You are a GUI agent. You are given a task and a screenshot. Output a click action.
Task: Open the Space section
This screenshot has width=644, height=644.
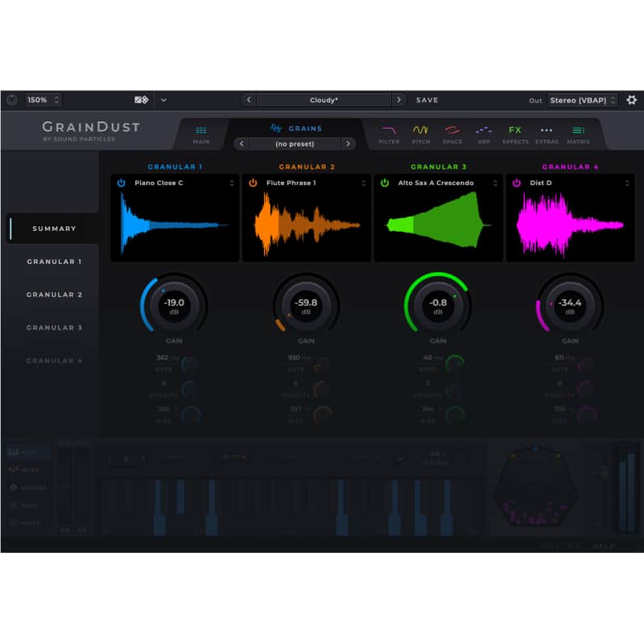[x=452, y=134]
